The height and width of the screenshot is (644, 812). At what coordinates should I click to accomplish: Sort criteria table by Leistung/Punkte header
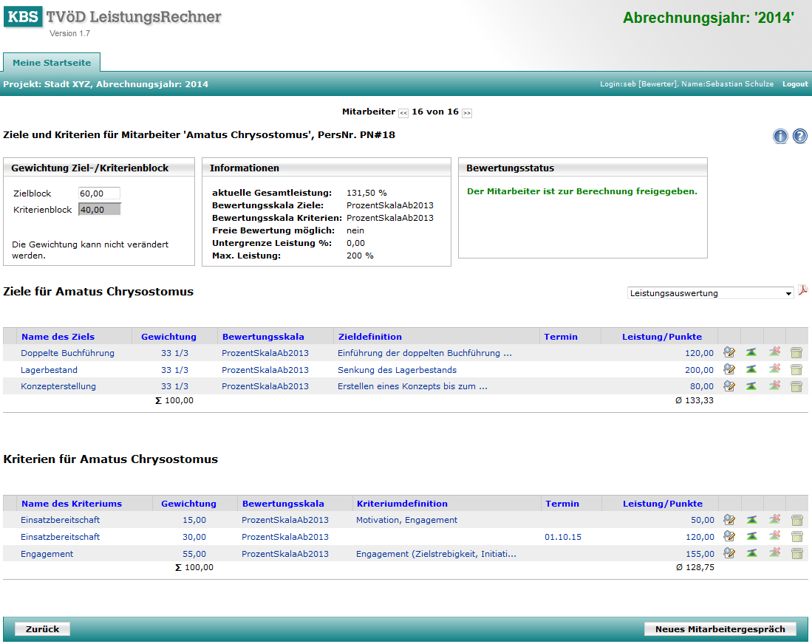[663, 504]
